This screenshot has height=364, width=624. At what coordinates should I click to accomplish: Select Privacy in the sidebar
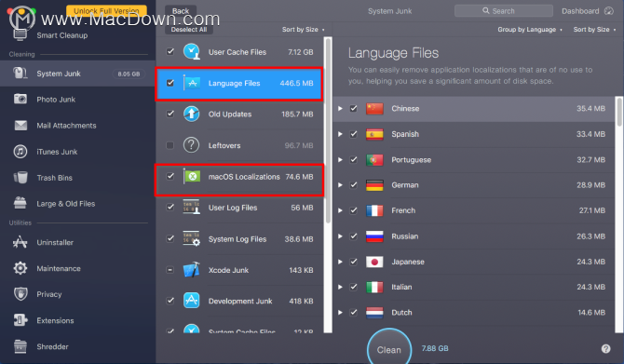pyautogui.click(x=77, y=294)
